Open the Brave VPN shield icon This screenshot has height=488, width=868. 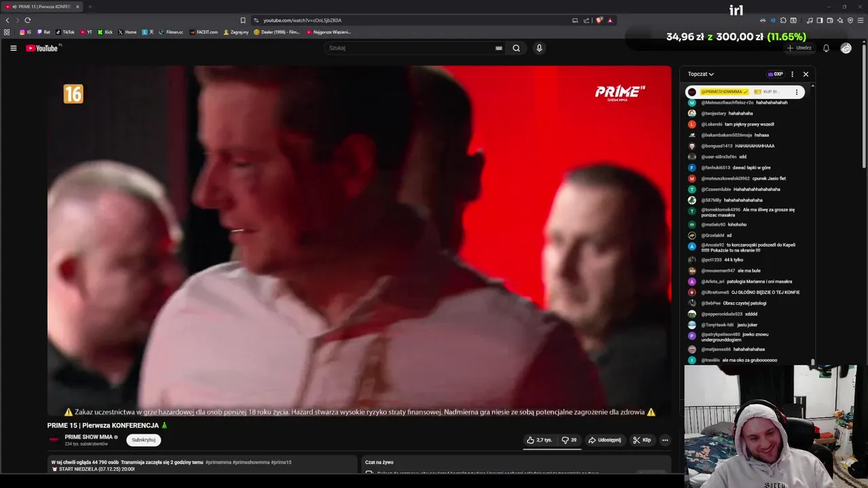850,20
